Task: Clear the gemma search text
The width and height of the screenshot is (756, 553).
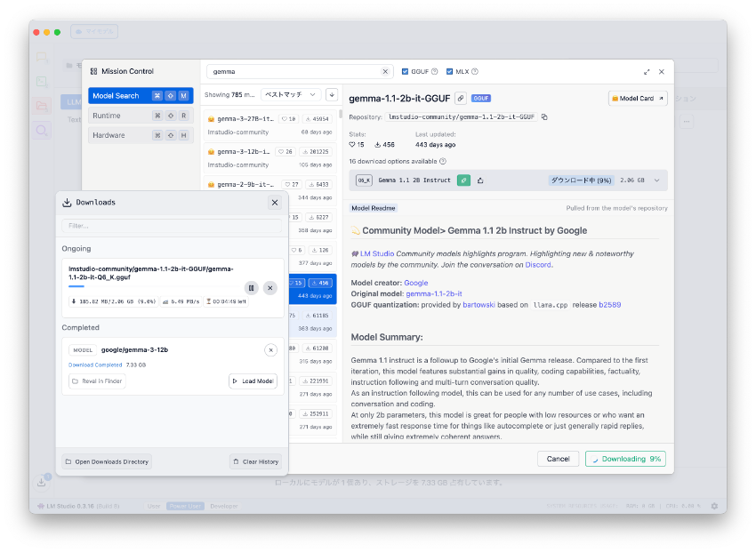Action: 385,72
